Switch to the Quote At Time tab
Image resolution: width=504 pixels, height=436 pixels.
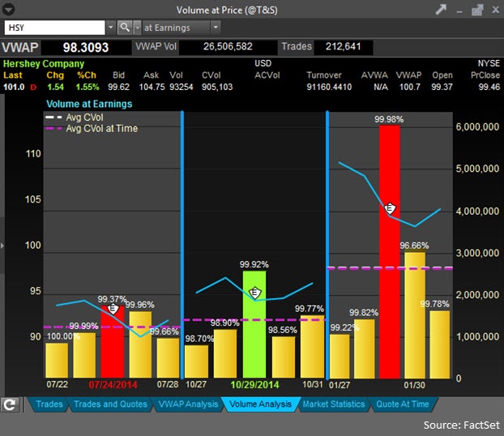click(x=403, y=404)
